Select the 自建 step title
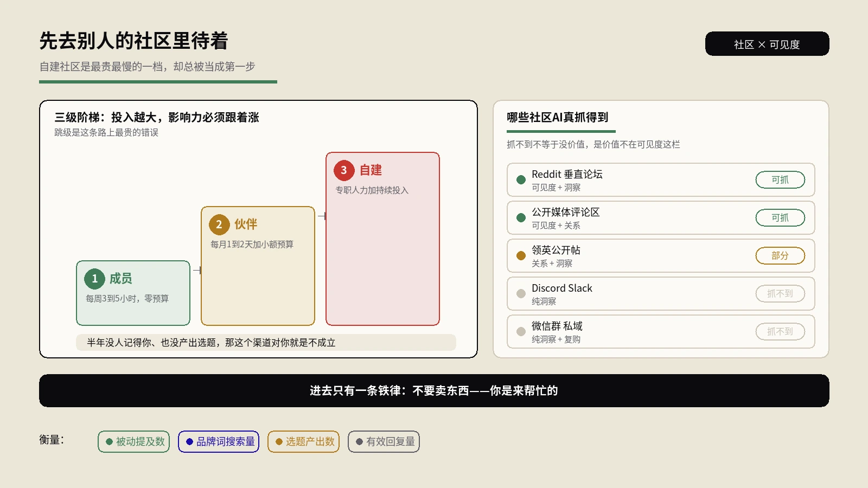Viewport: 868px width, 488px height. click(371, 170)
